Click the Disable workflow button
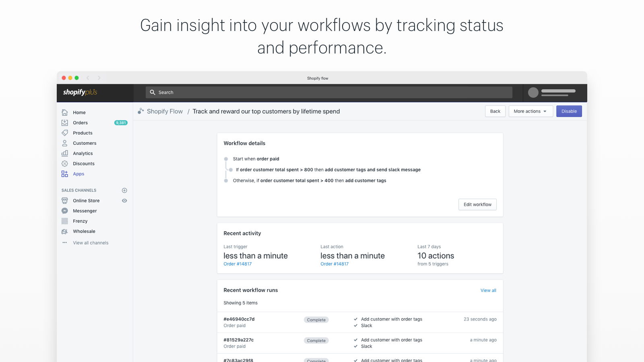This screenshot has width=644, height=362. (x=569, y=111)
